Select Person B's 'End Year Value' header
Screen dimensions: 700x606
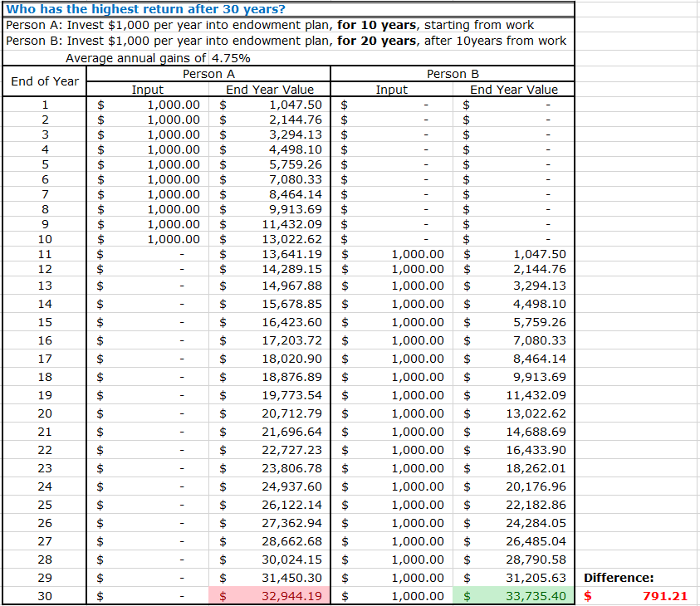click(512, 90)
